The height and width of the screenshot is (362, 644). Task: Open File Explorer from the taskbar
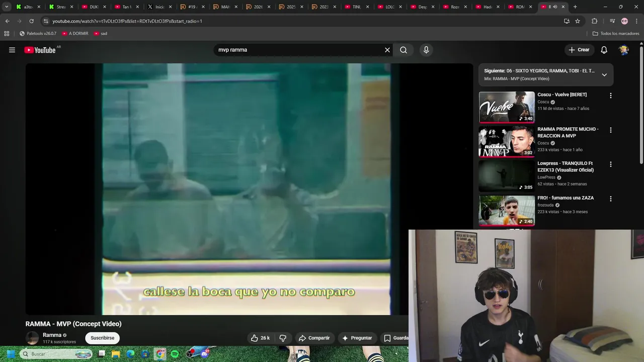point(116,354)
